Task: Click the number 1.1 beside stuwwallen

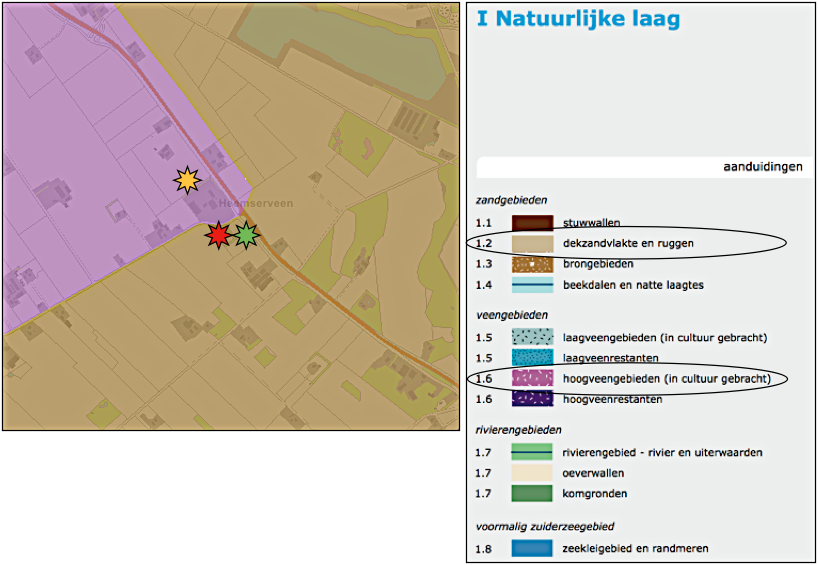Action: pos(484,223)
